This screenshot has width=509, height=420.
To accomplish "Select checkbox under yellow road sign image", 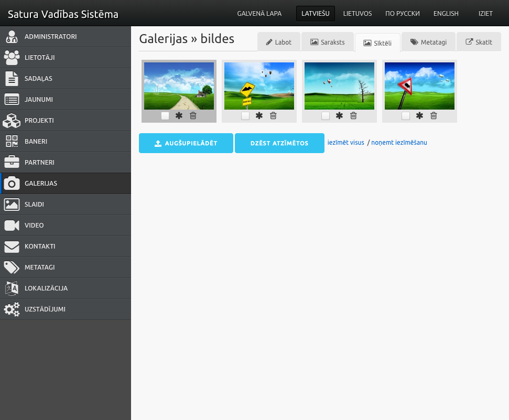I will pyautogui.click(x=245, y=116).
